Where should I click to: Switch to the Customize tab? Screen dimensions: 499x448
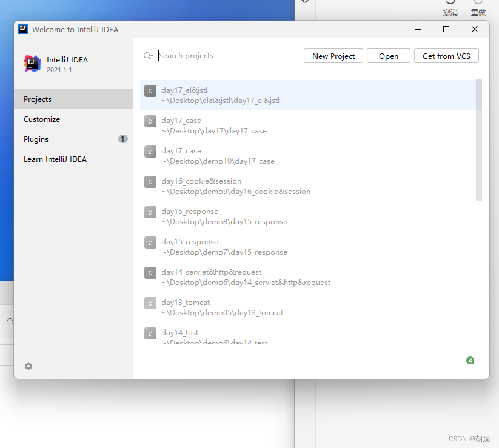click(x=73, y=119)
